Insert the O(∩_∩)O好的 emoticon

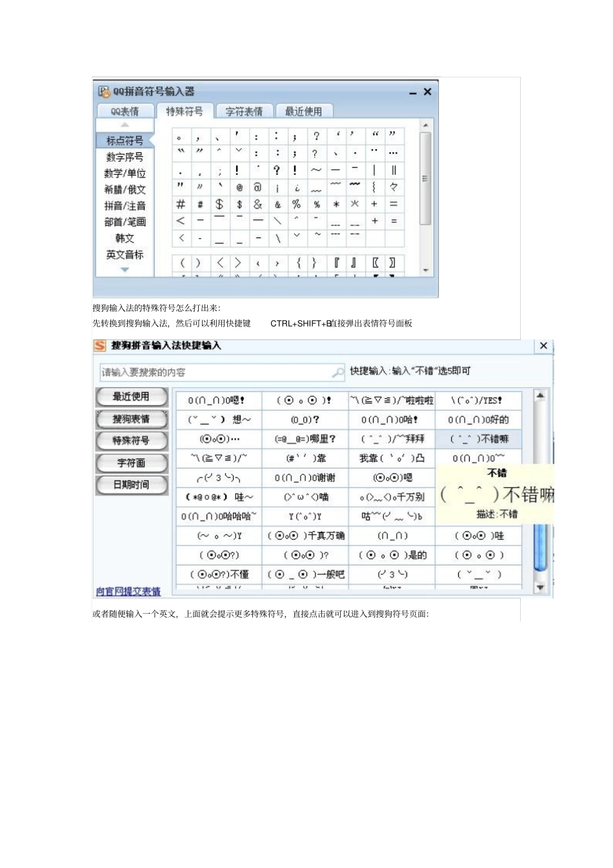[x=478, y=419]
